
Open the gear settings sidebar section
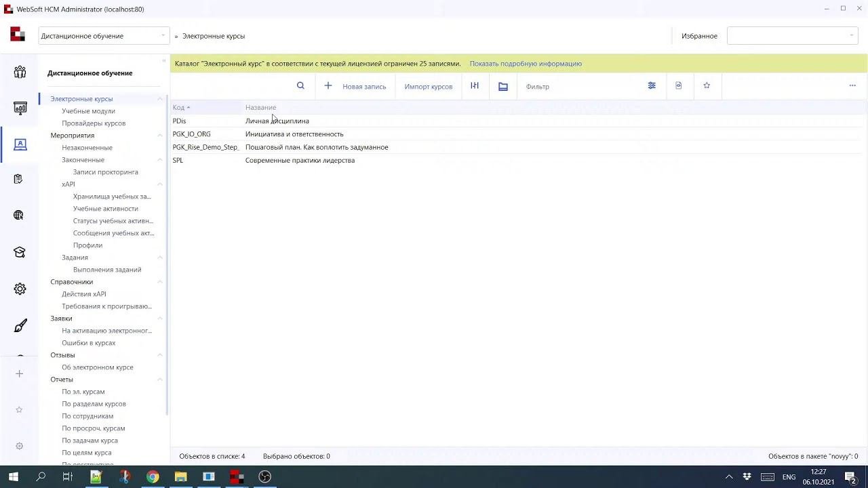20,289
